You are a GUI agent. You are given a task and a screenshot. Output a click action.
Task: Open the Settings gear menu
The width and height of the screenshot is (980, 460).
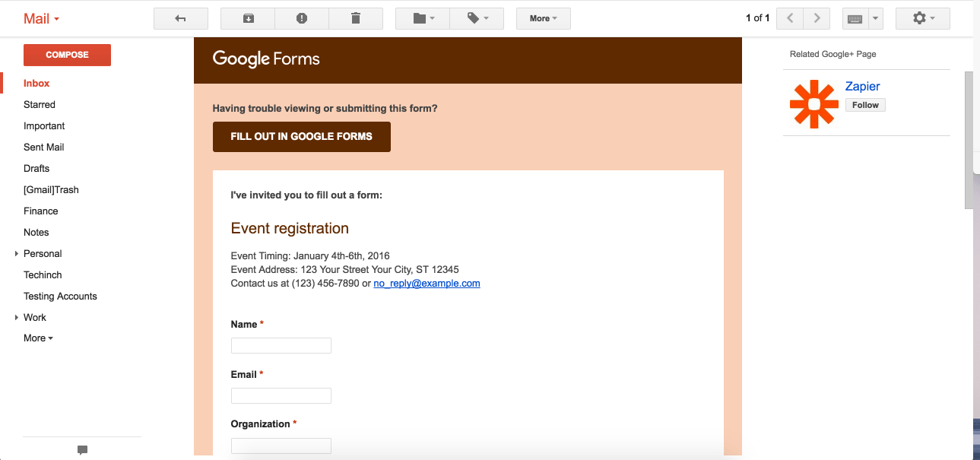click(x=922, y=18)
